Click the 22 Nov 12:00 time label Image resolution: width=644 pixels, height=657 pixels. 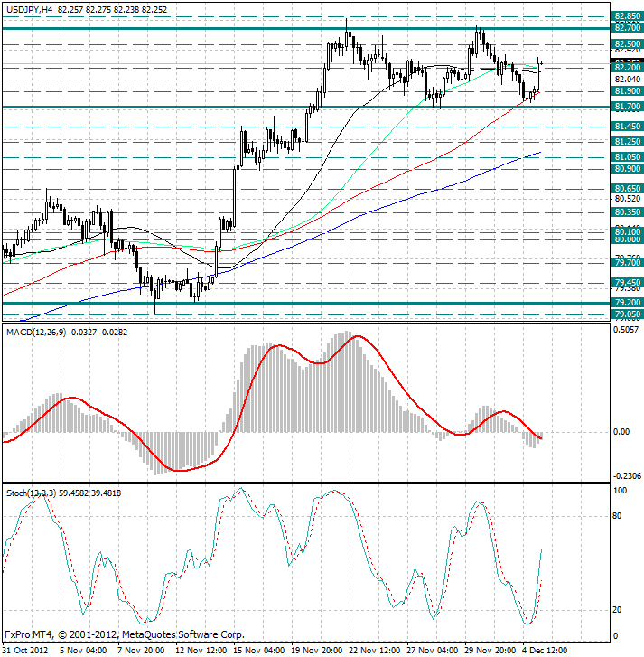374,651
